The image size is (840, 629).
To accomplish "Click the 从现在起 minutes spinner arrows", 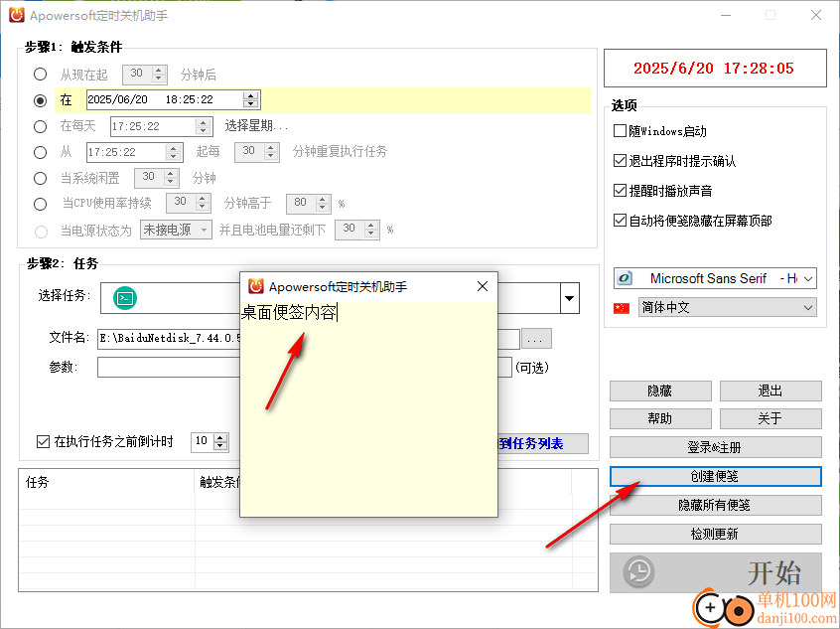I will [159, 74].
